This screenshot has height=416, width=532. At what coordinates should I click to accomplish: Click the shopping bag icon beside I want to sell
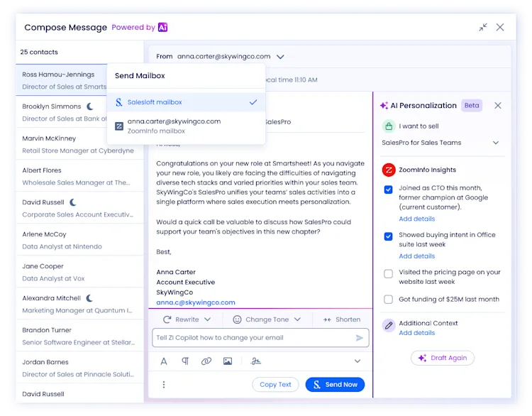pos(389,126)
